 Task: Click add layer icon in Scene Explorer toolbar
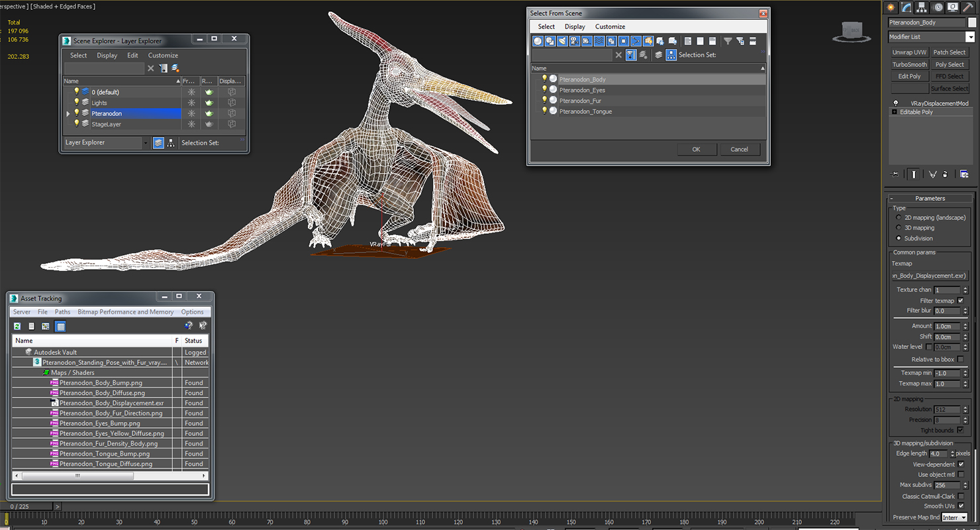175,68
